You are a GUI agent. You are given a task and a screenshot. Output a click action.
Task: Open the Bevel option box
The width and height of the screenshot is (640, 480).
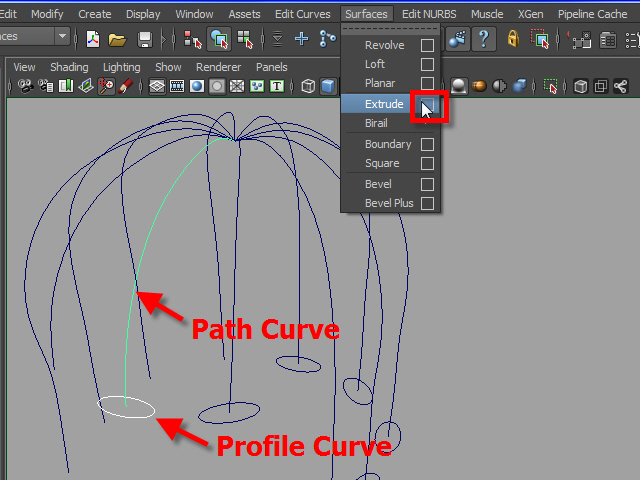point(427,184)
